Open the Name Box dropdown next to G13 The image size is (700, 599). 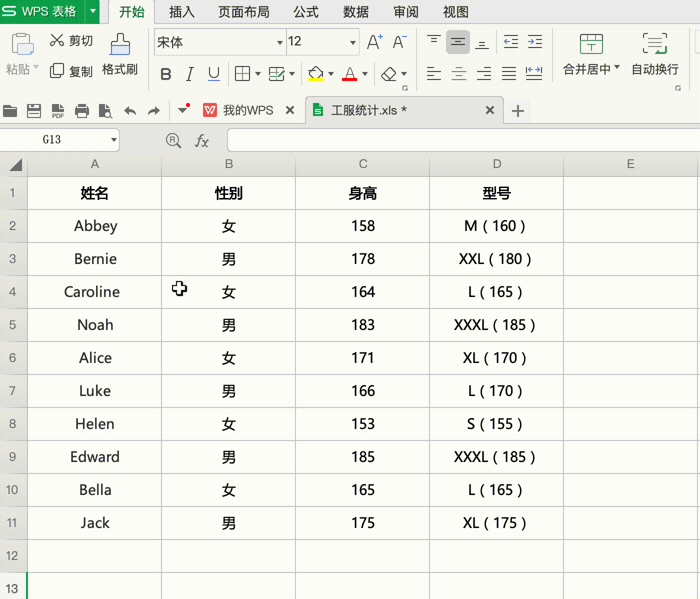point(114,140)
